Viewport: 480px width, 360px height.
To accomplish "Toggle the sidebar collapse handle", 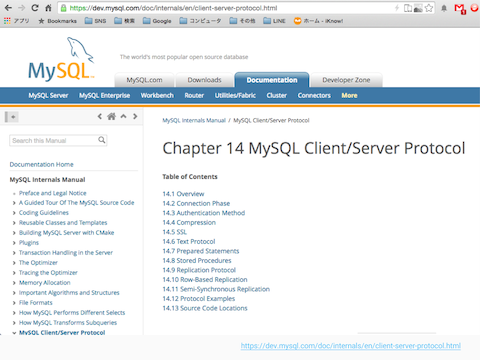I will (x=12, y=117).
